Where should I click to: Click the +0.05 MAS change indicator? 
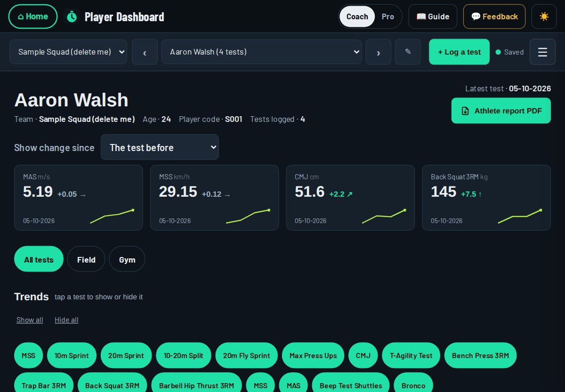point(72,194)
